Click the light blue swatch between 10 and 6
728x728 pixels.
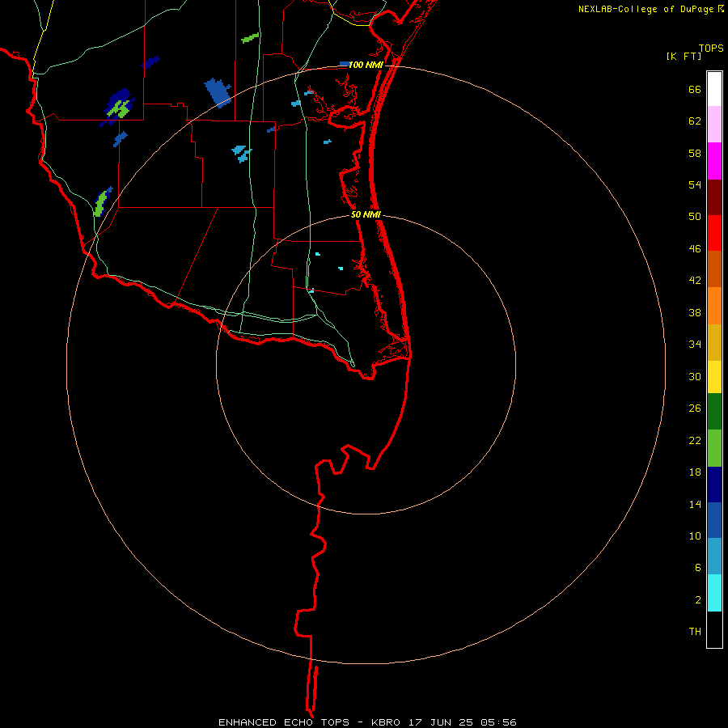point(714,557)
